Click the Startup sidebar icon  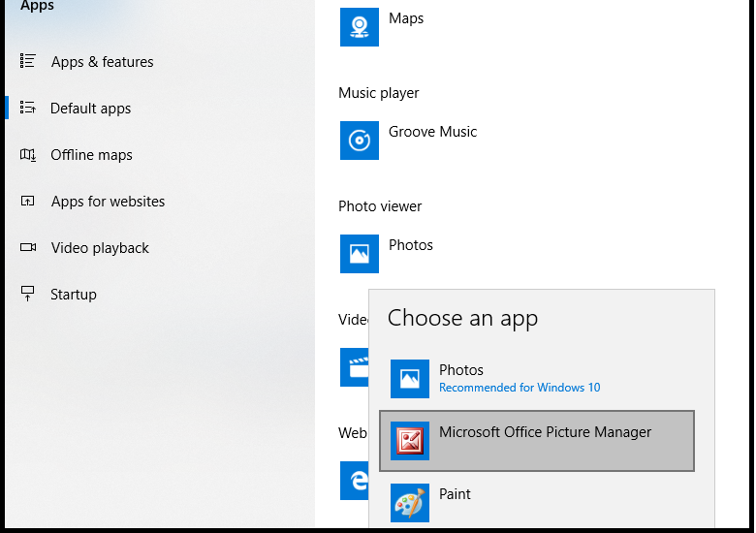point(27,294)
